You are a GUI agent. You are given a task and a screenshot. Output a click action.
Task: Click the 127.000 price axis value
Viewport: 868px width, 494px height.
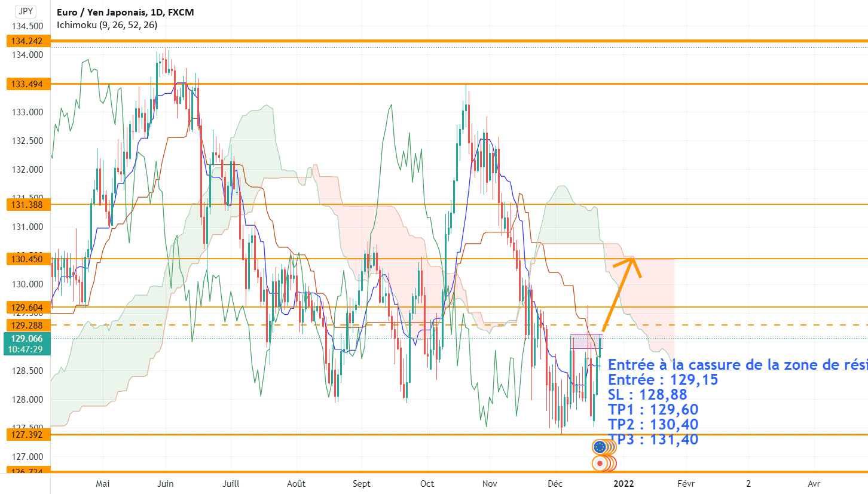point(27,457)
